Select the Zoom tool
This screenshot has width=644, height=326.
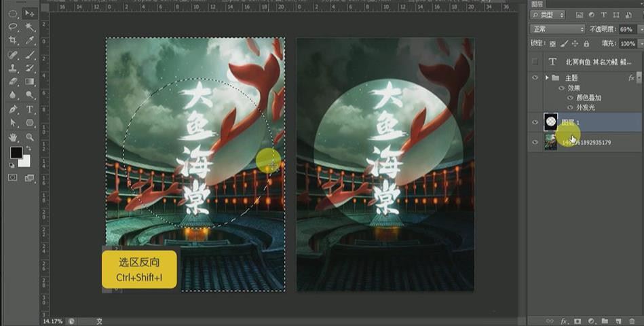(30, 137)
